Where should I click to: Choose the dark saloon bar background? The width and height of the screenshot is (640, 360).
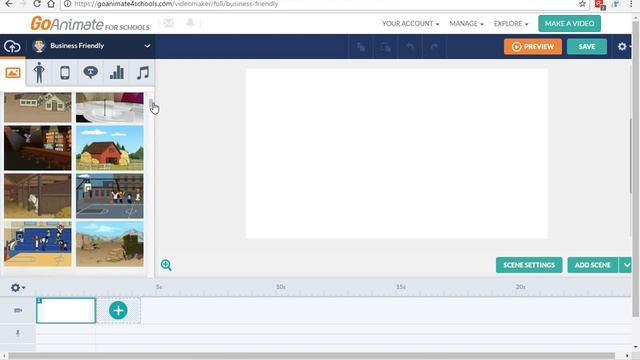pyautogui.click(x=38, y=148)
